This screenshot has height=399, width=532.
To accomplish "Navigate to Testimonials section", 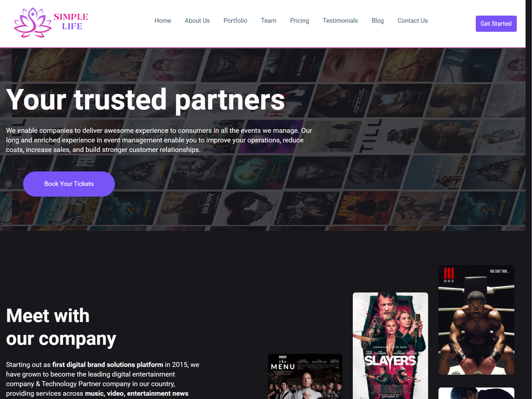I will tap(340, 21).
